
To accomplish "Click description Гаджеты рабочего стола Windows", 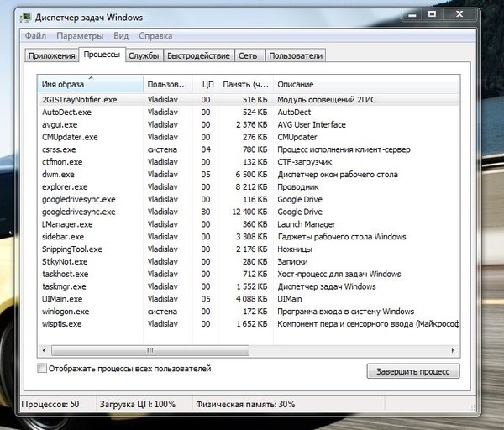I will pyautogui.click(x=342, y=237).
